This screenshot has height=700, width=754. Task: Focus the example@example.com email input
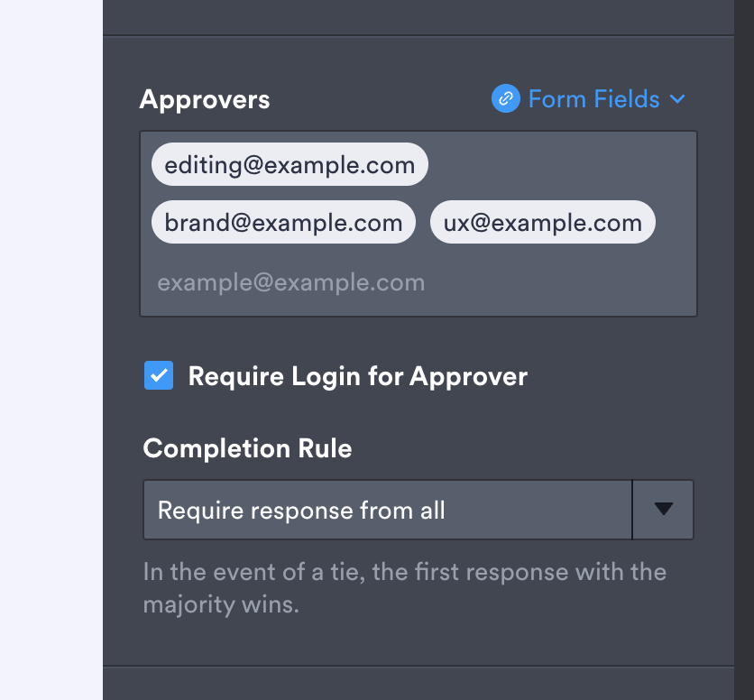361,283
